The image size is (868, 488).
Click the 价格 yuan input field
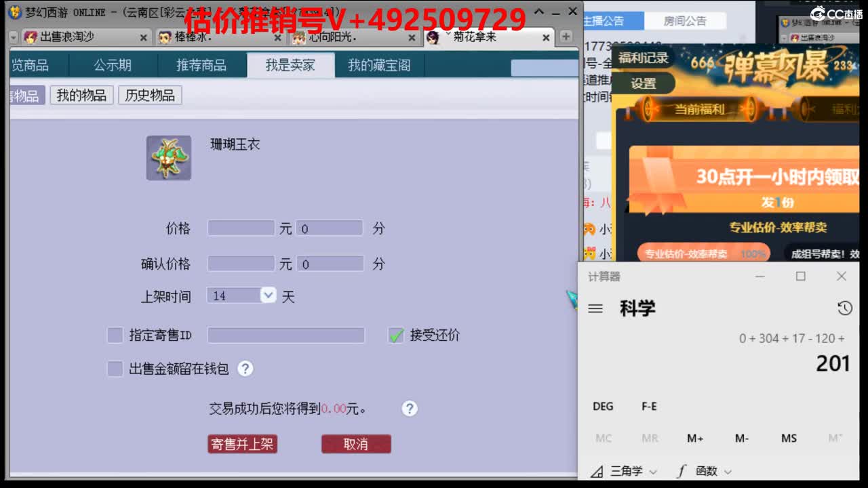pos(241,228)
